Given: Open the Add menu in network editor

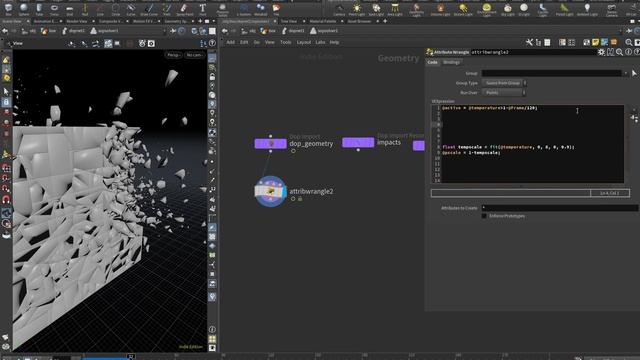Looking at the screenshot, I should [x=231, y=42].
